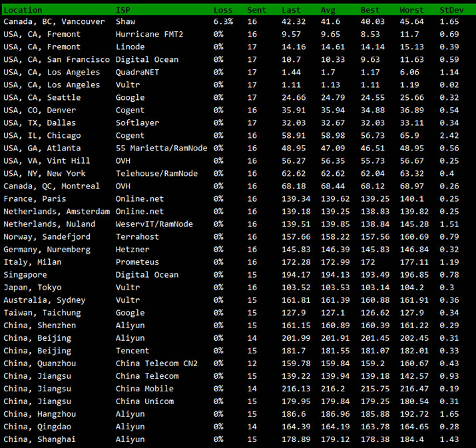Select the 216.13 last value for China Mobile

pyautogui.click(x=296, y=389)
